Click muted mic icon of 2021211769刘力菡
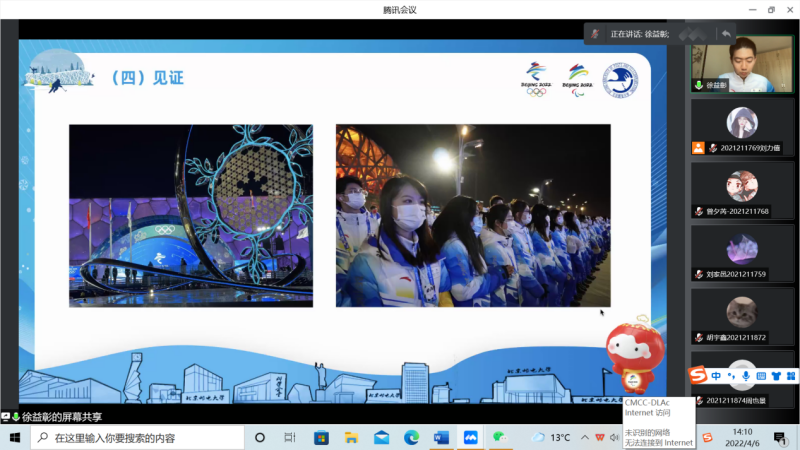Image resolution: width=800 pixels, height=450 pixels. tap(713, 148)
